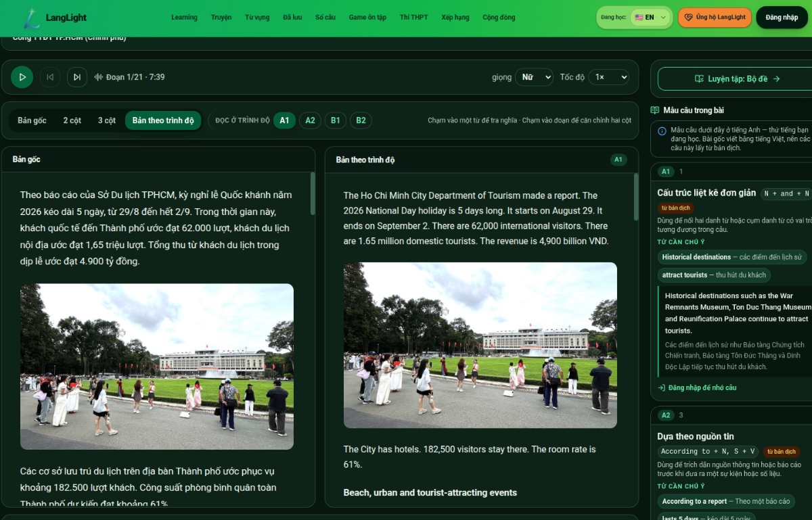Open Cộng đồng community page
Image resolution: width=812 pixels, height=520 pixels.
pyautogui.click(x=499, y=18)
